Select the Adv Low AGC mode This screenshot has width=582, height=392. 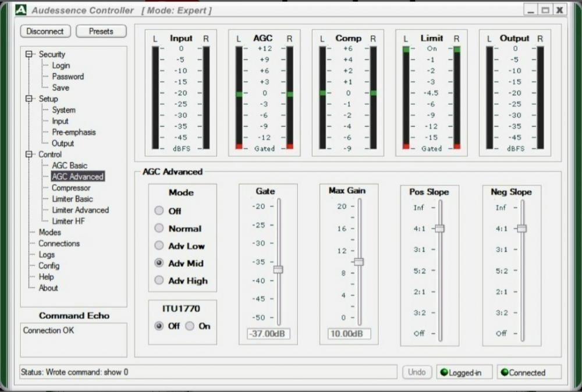(x=159, y=245)
